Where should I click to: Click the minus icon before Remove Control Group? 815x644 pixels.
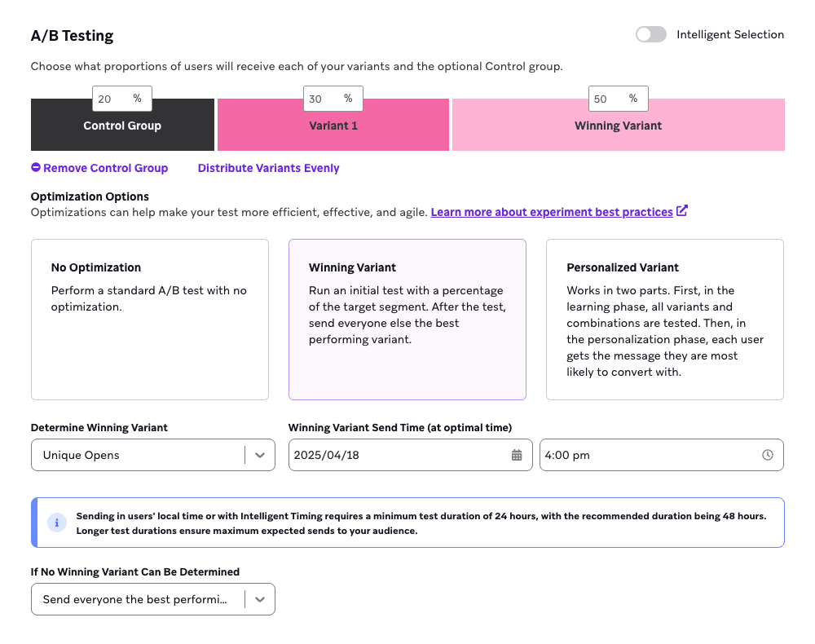pos(36,168)
